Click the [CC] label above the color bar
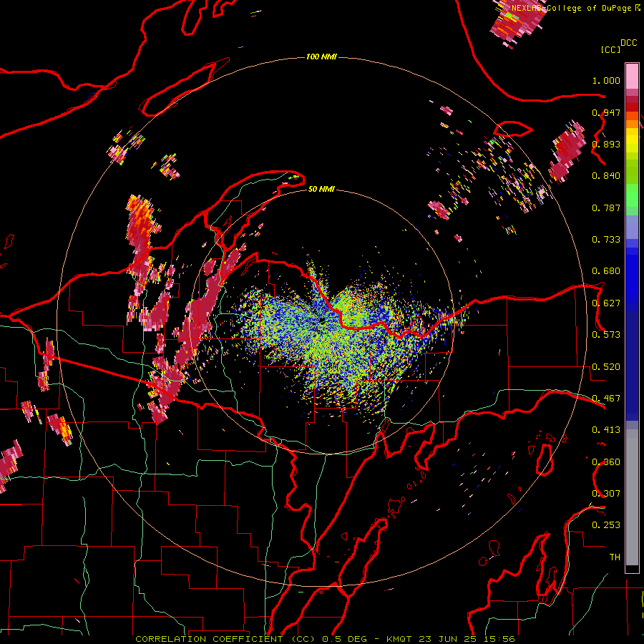Screen dimensions: 644x644 pyautogui.click(x=610, y=49)
